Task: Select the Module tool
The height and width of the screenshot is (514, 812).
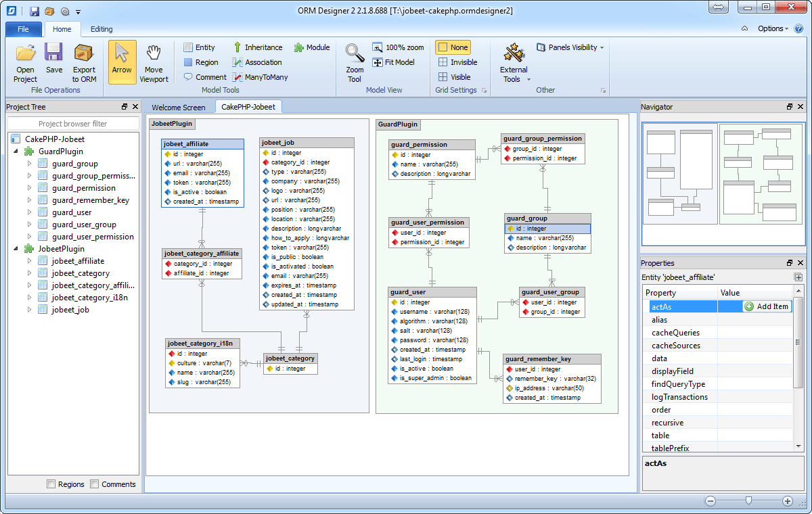Action: pos(312,47)
